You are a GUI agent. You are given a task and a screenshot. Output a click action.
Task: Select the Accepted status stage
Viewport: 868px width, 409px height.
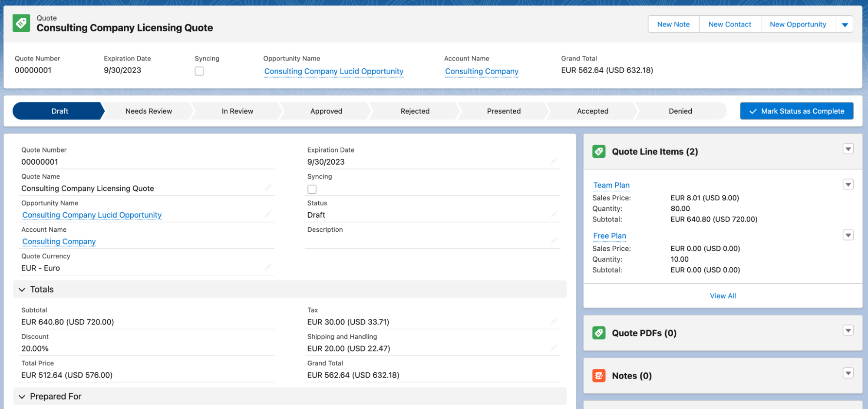pyautogui.click(x=592, y=111)
